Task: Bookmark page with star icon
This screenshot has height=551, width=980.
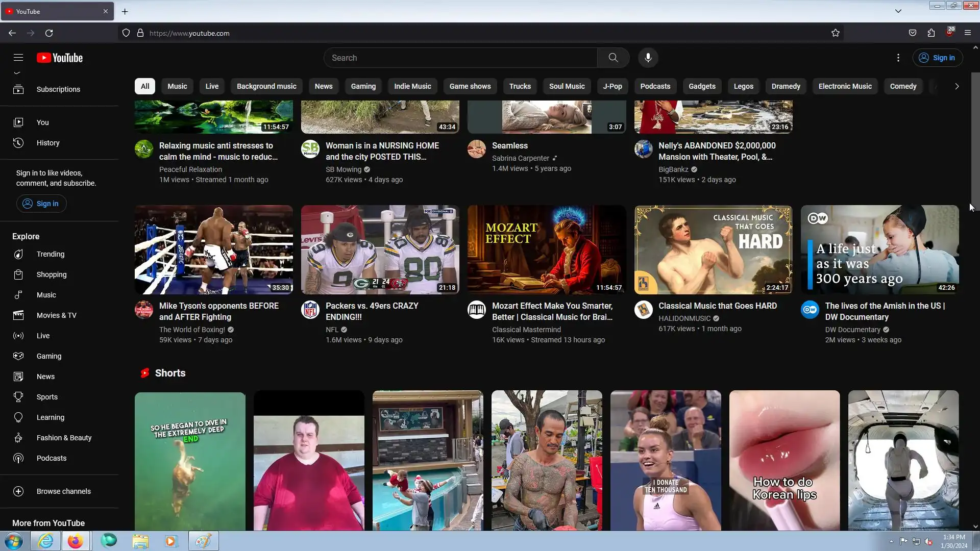Action: click(x=836, y=33)
